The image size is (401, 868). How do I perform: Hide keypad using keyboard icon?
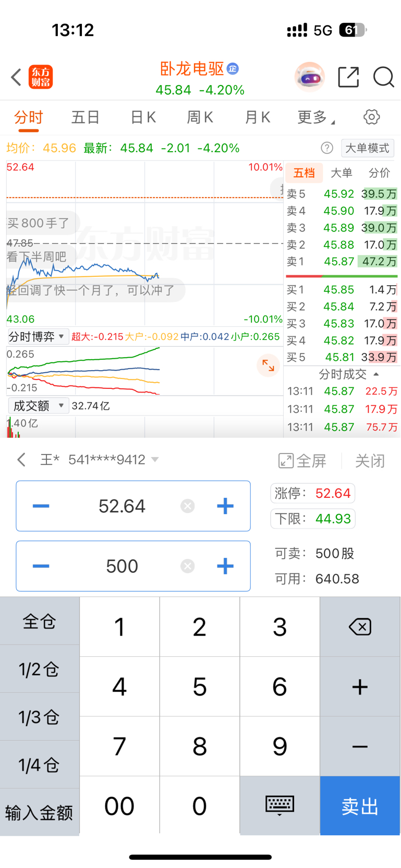280,805
